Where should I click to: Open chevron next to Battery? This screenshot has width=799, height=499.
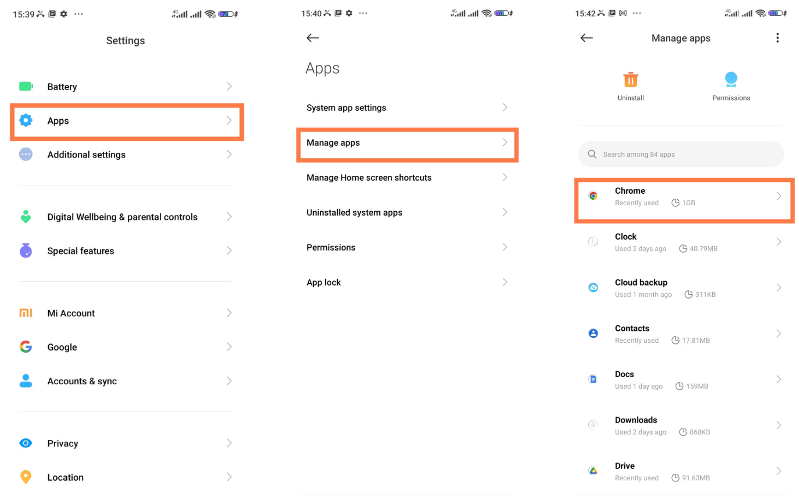click(x=229, y=86)
